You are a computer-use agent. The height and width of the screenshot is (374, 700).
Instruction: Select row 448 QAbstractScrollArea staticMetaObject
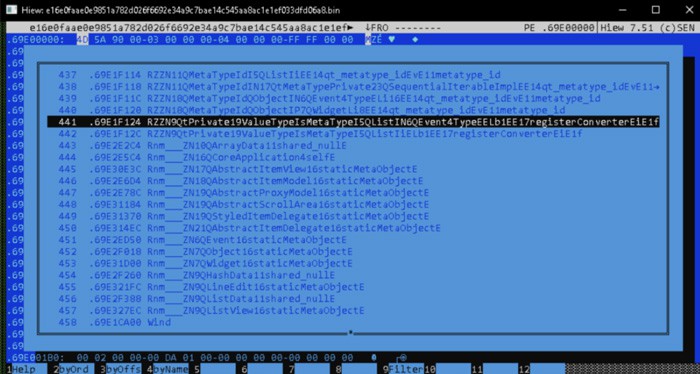(353, 204)
